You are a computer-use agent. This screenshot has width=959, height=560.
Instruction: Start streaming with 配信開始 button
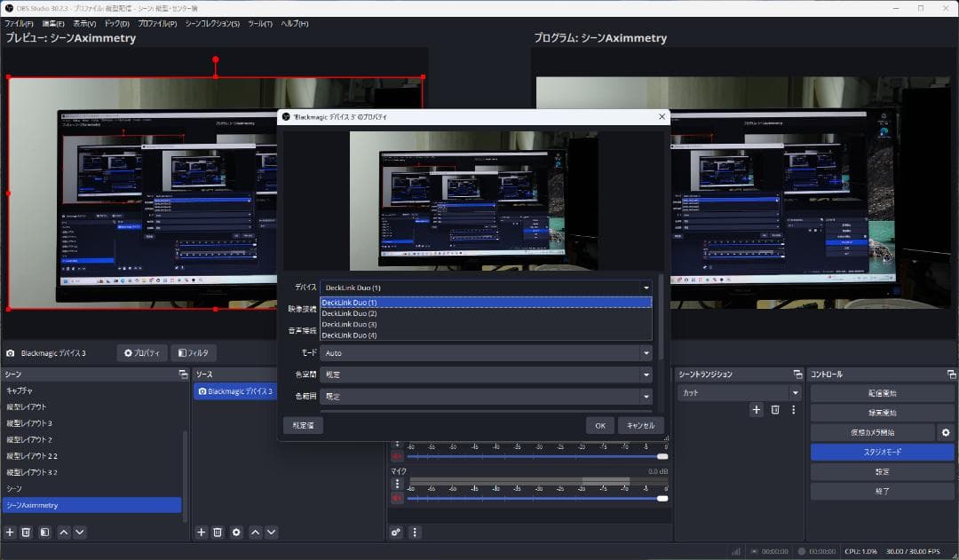882,393
